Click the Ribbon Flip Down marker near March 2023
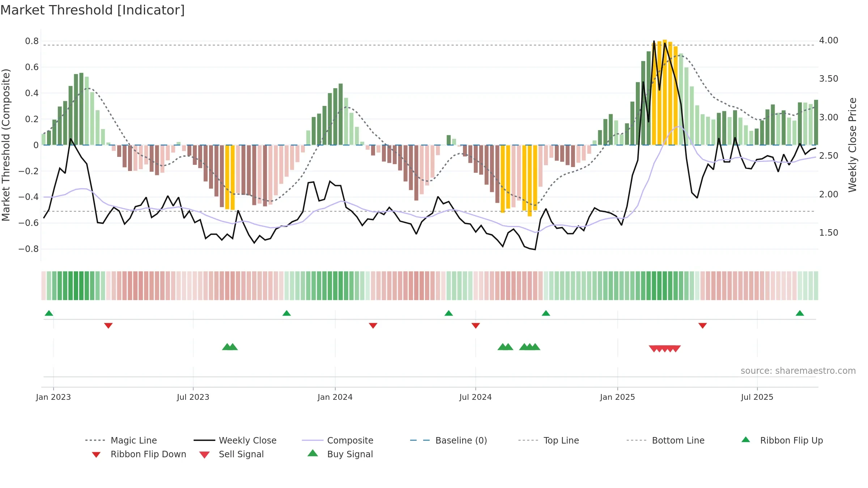 tap(108, 326)
